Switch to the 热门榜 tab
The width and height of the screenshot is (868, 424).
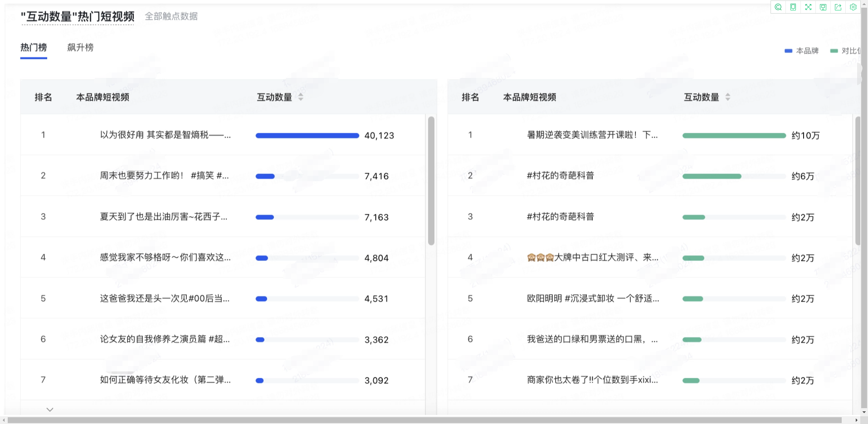(x=34, y=48)
